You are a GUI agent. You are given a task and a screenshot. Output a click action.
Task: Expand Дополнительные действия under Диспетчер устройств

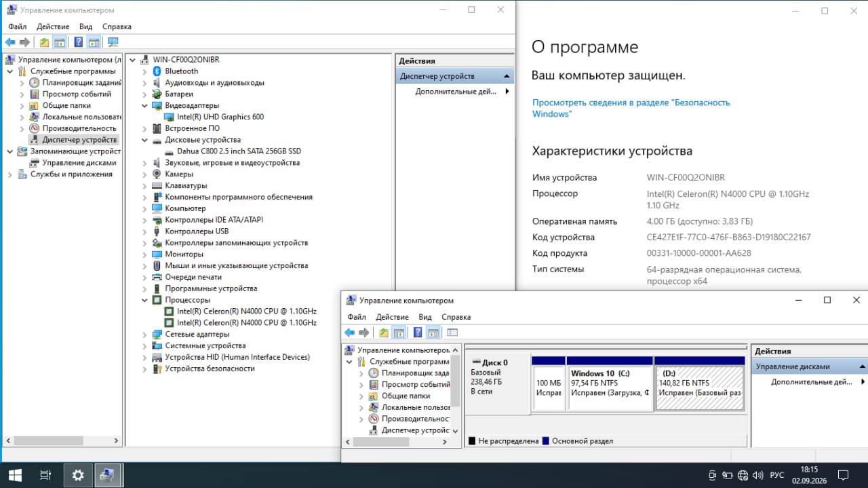(x=507, y=92)
